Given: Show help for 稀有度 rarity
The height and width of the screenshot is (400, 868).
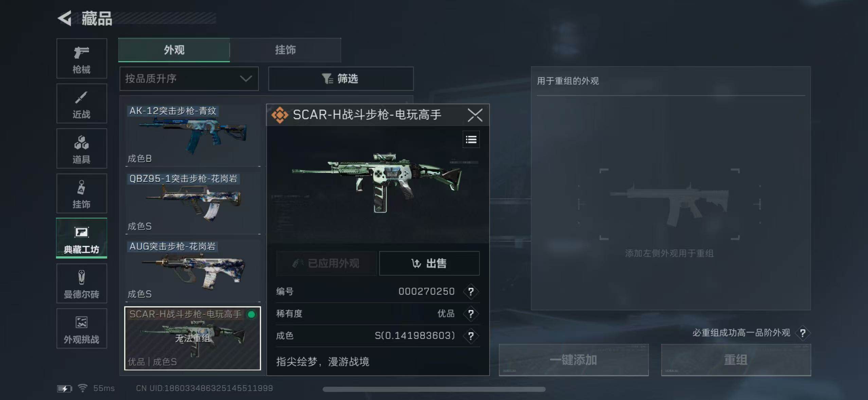Looking at the screenshot, I should 471,313.
